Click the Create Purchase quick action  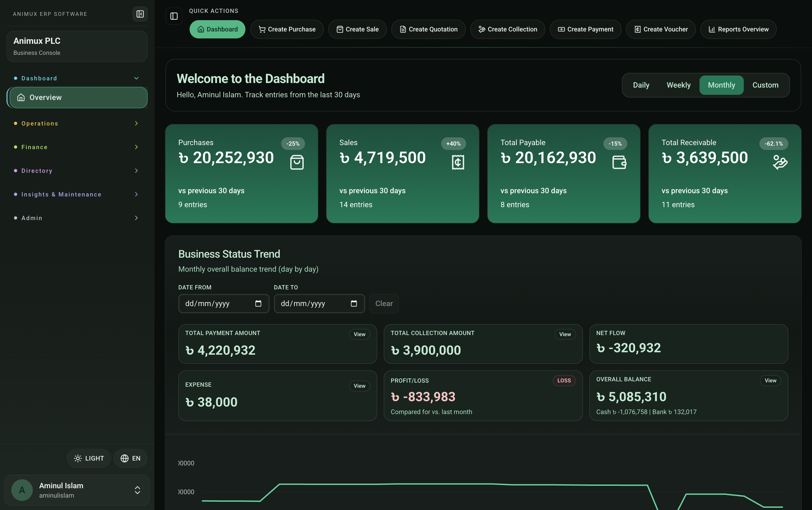(x=287, y=29)
